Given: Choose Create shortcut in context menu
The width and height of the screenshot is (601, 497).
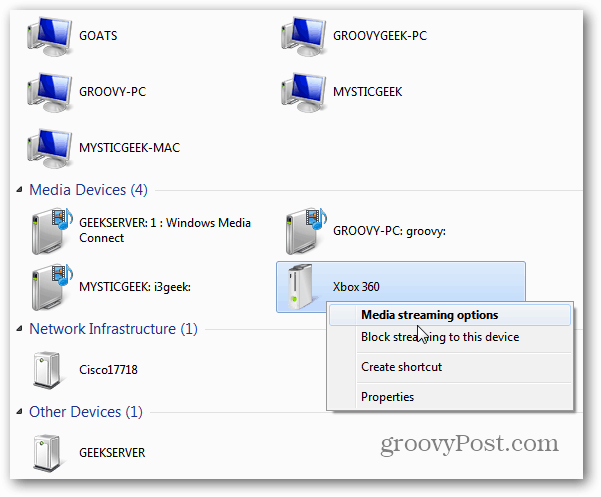Looking at the screenshot, I should 450,367.
